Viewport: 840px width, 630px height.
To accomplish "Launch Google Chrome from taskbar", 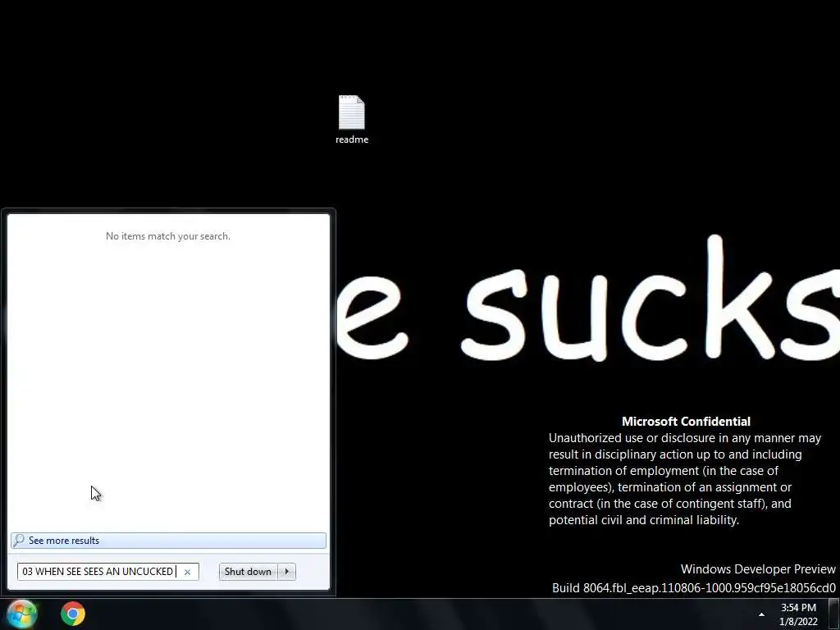I will (x=73, y=614).
